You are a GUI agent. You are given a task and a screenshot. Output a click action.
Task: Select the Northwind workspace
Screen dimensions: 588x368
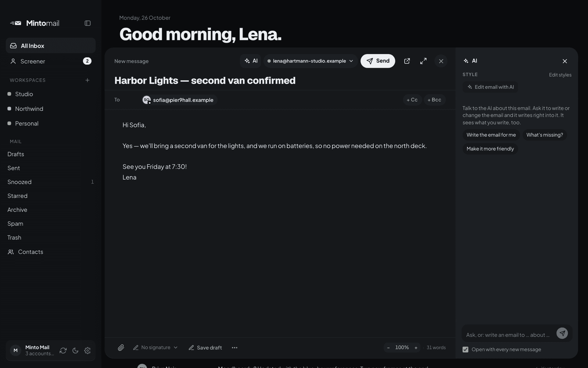(x=51, y=109)
